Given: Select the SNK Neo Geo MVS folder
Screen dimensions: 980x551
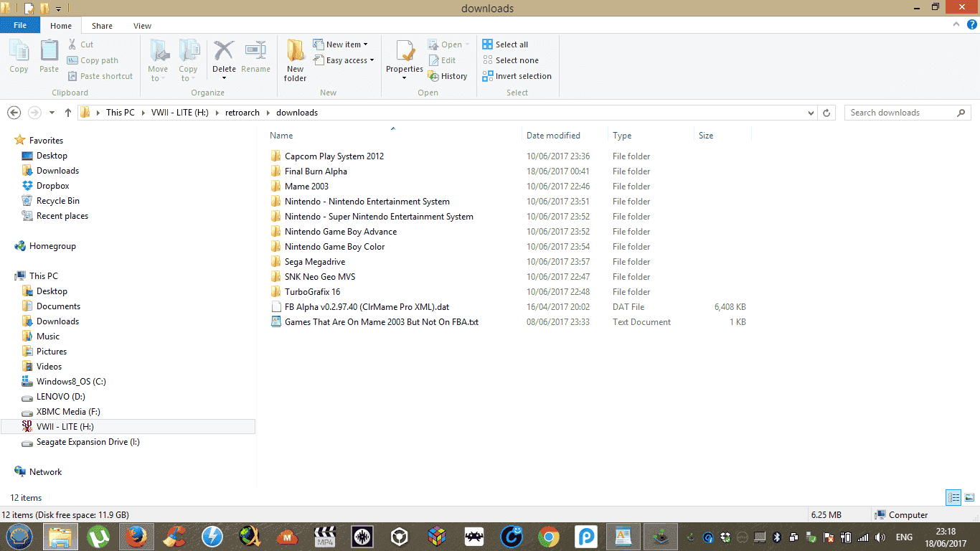Looking at the screenshot, I should point(320,277).
